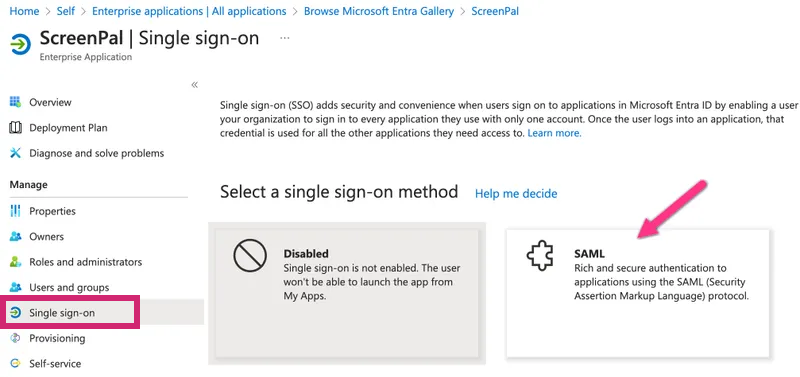Viewport: 800px width, 377px height.
Task: Open the ellipsis more options menu
Action: (285, 38)
